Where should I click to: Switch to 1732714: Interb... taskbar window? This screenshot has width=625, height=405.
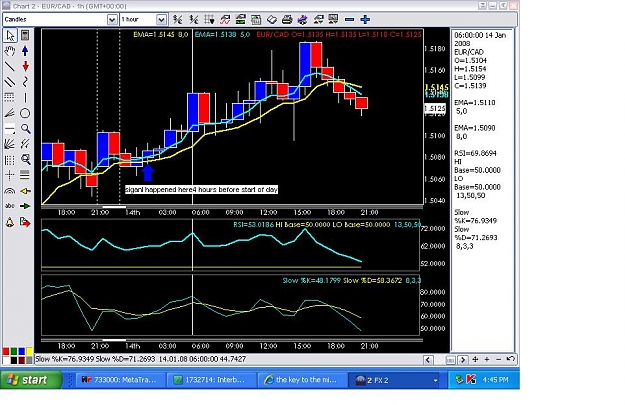click(210, 380)
